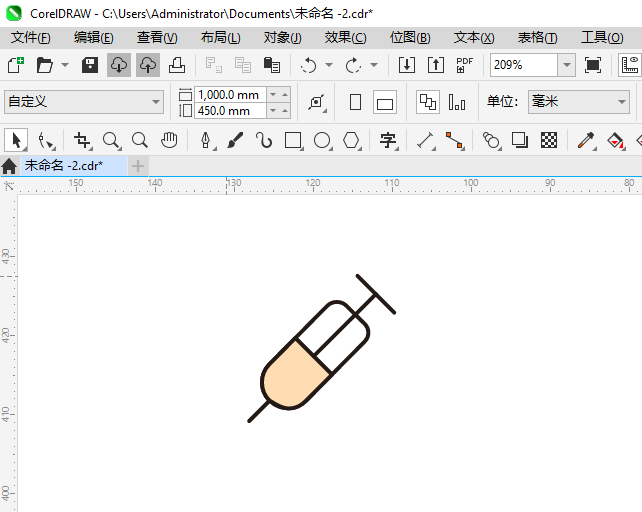Select the Pick tool arrow
The width and height of the screenshot is (642, 512).
tap(16, 140)
